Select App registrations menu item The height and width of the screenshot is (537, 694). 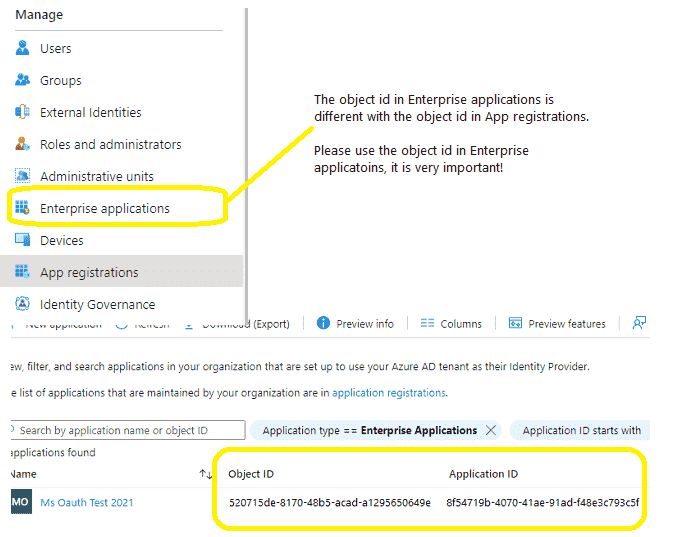122,271
